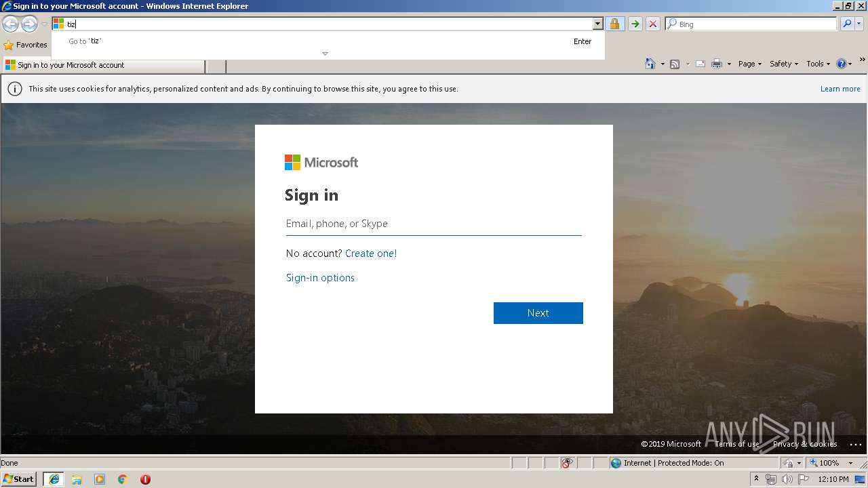Open Windows Explorer folder taskbar icon
This screenshot has height=488, width=868.
pos(77,479)
